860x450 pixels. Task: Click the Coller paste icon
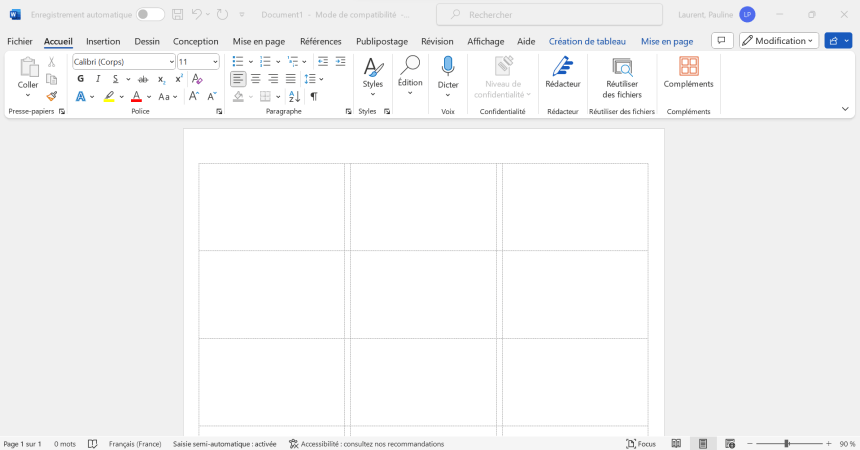[x=29, y=67]
